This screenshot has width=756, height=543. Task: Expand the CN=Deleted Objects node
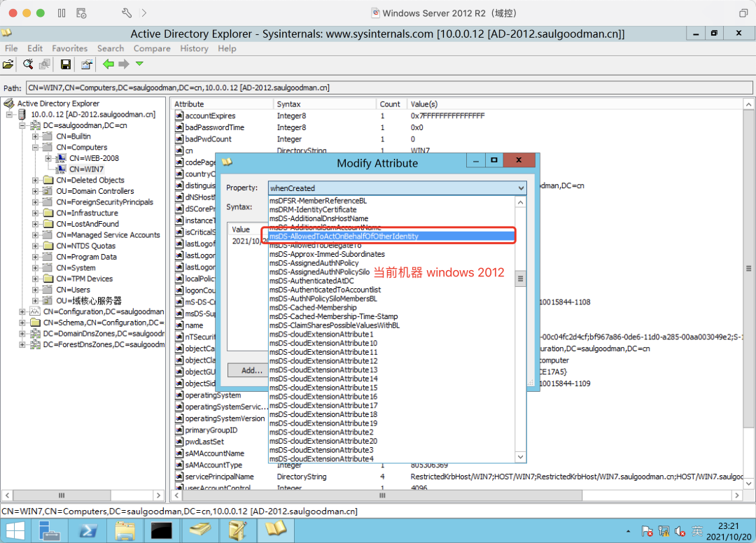pyautogui.click(x=35, y=181)
